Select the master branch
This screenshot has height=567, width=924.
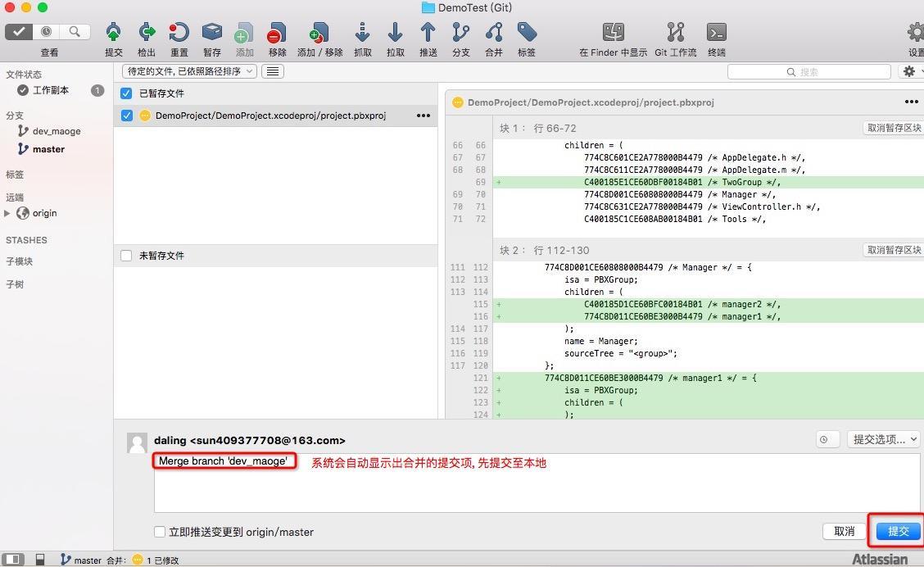pos(48,149)
